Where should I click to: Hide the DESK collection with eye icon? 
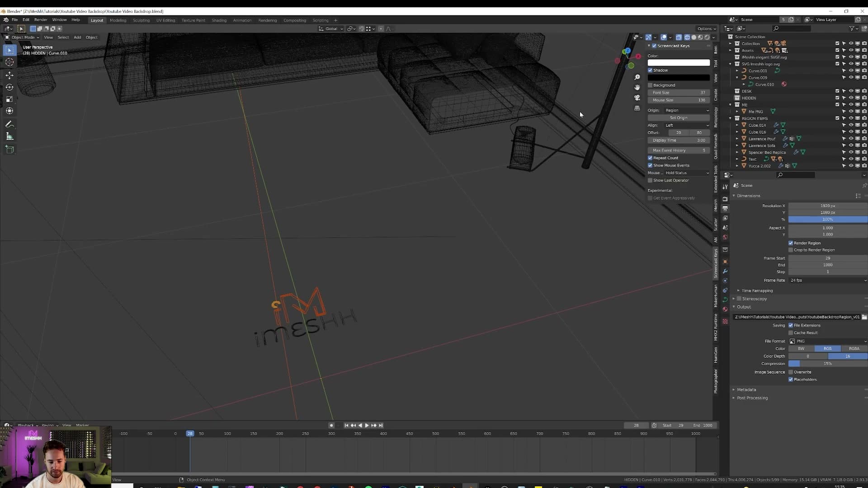click(851, 91)
